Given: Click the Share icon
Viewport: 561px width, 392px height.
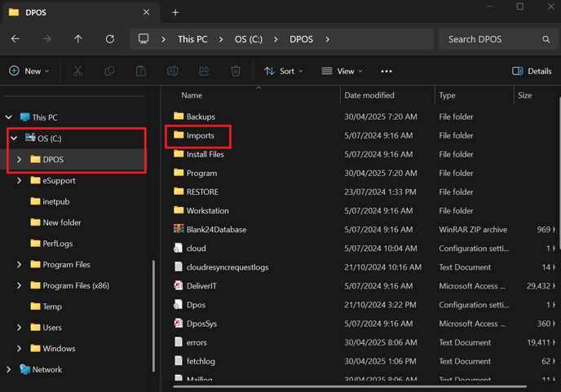Looking at the screenshot, I should point(205,71).
